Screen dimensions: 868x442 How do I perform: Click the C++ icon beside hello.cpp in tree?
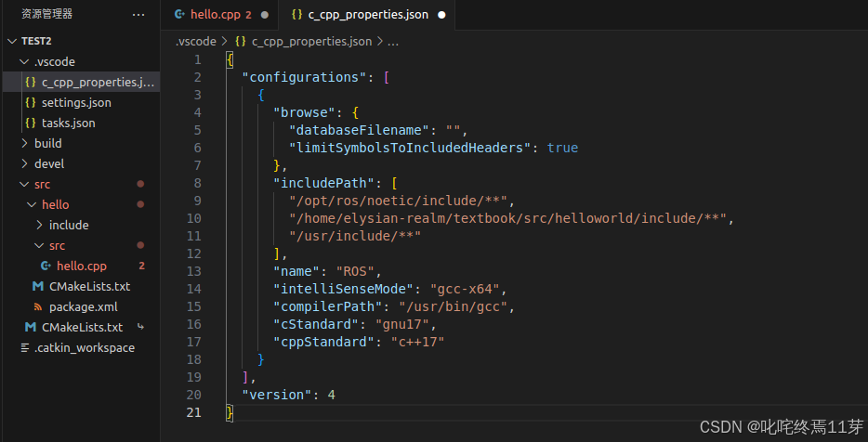(46, 266)
